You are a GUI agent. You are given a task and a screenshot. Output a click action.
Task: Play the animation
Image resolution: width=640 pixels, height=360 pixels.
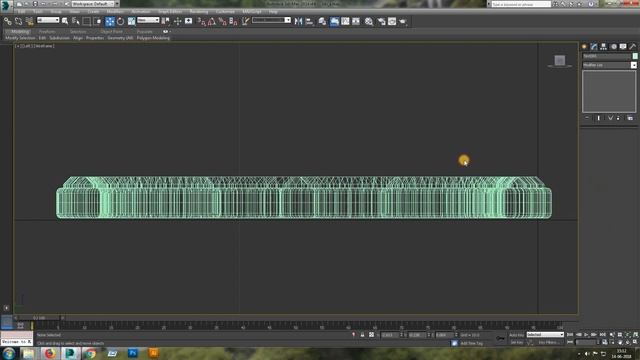click(x=586, y=335)
